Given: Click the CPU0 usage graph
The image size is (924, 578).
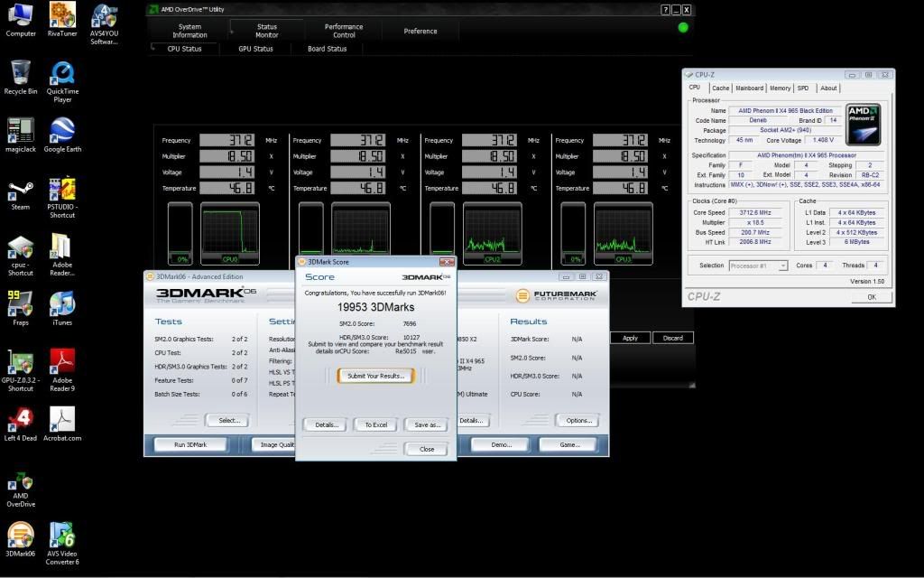Looking at the screenshot, I should [x=230, y=234].
